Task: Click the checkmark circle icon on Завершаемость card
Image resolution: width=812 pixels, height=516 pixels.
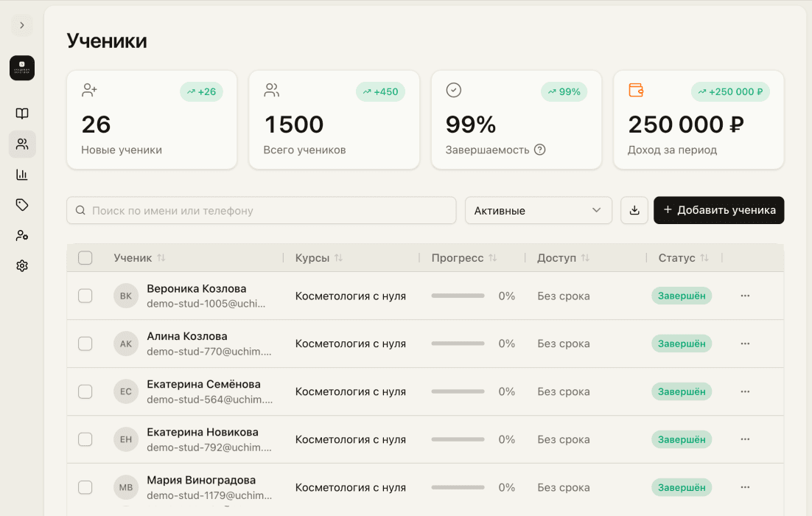Action: coord(454,90)
